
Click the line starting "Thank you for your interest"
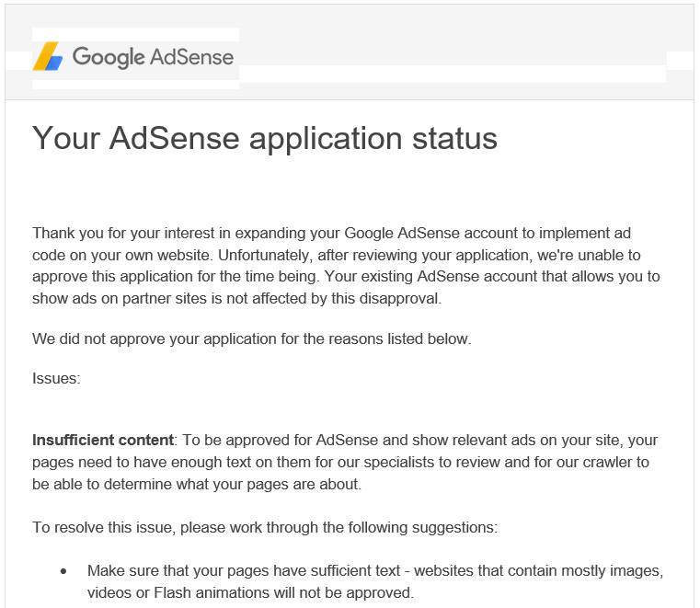click(331, 233)
